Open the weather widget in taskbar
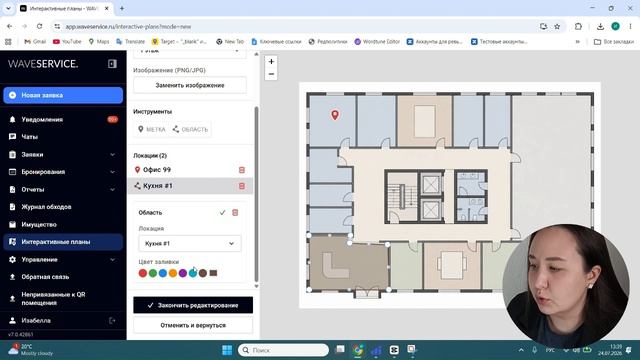 31,350
